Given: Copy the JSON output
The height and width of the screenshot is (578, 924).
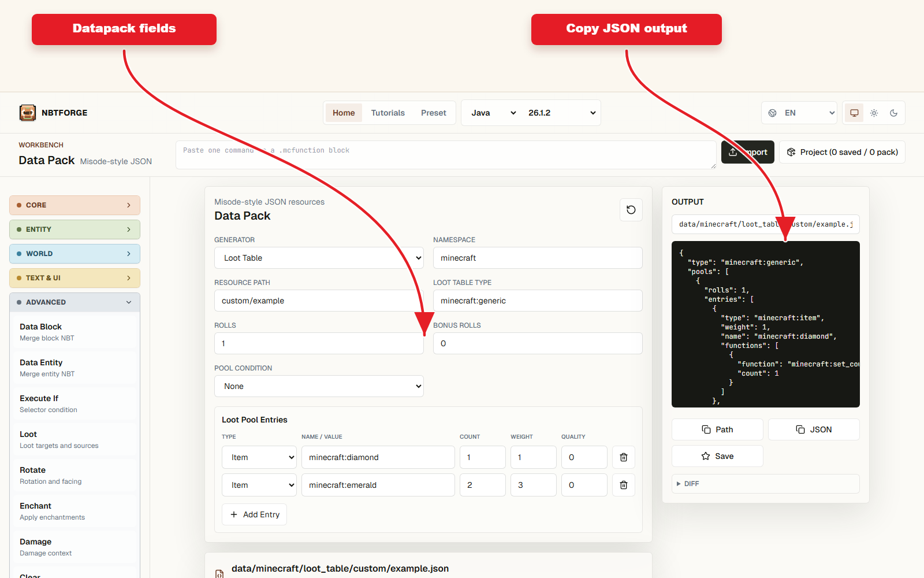Looking at the screenshot, I should [x=814, y=429].
